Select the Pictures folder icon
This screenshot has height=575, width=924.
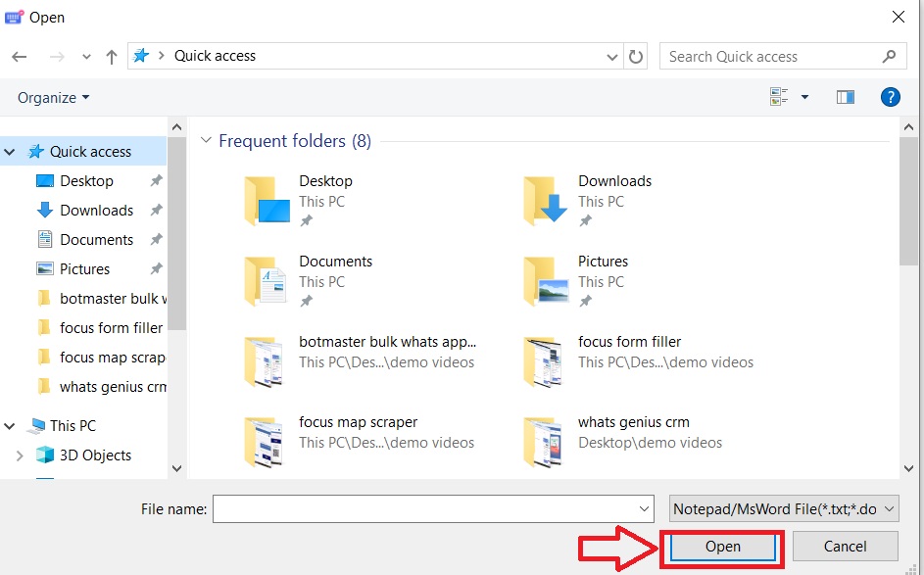(546, 281)
